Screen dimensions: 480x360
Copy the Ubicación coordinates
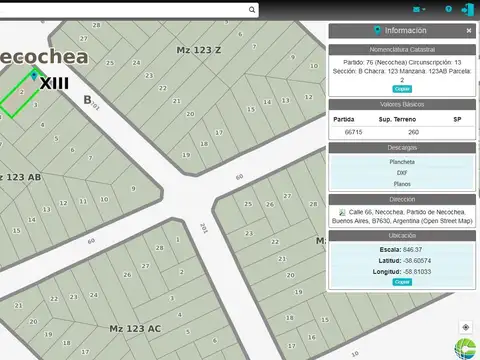(402, 282)
